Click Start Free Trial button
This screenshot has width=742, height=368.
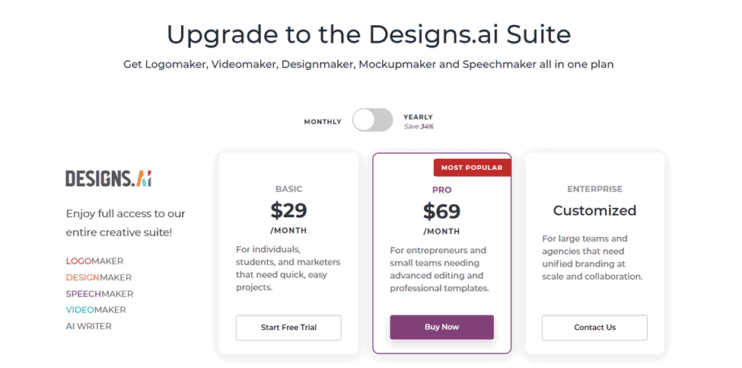point(289,327)
